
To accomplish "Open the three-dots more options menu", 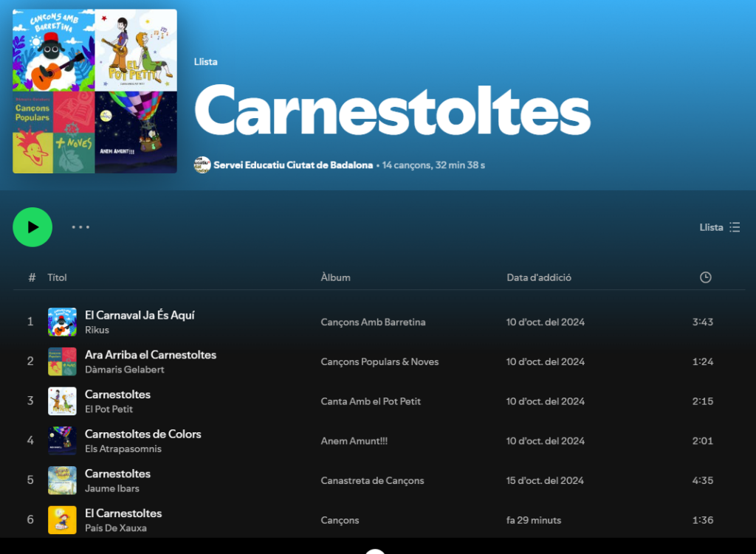I will 80,227.
